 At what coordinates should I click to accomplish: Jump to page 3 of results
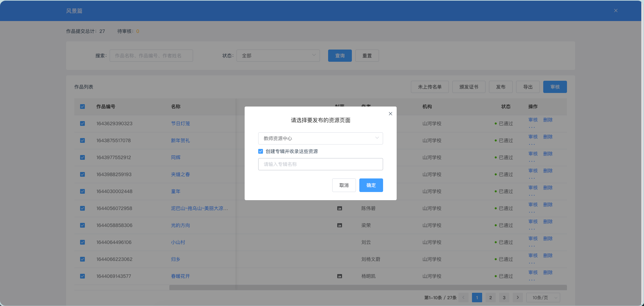click(504, 298)
